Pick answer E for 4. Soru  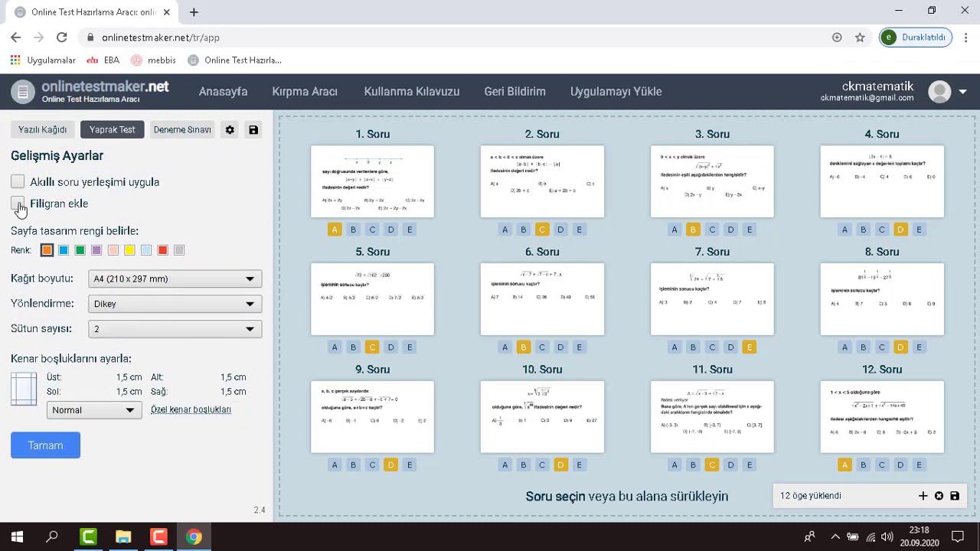pyautogui.click(x=919, y=230)
